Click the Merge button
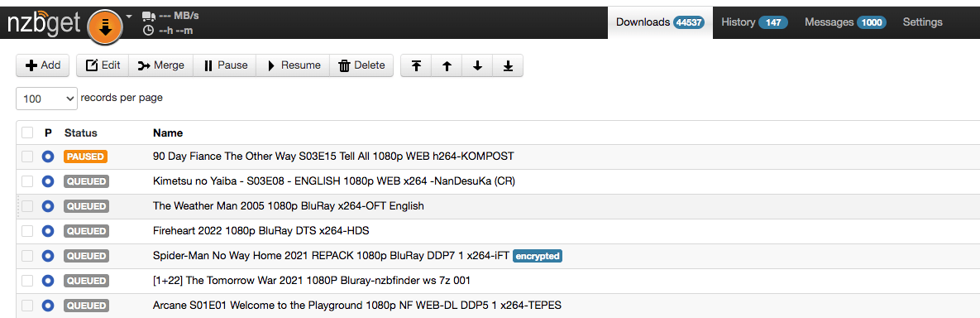This screenshot has height=318, width=980. pos(160,65)
